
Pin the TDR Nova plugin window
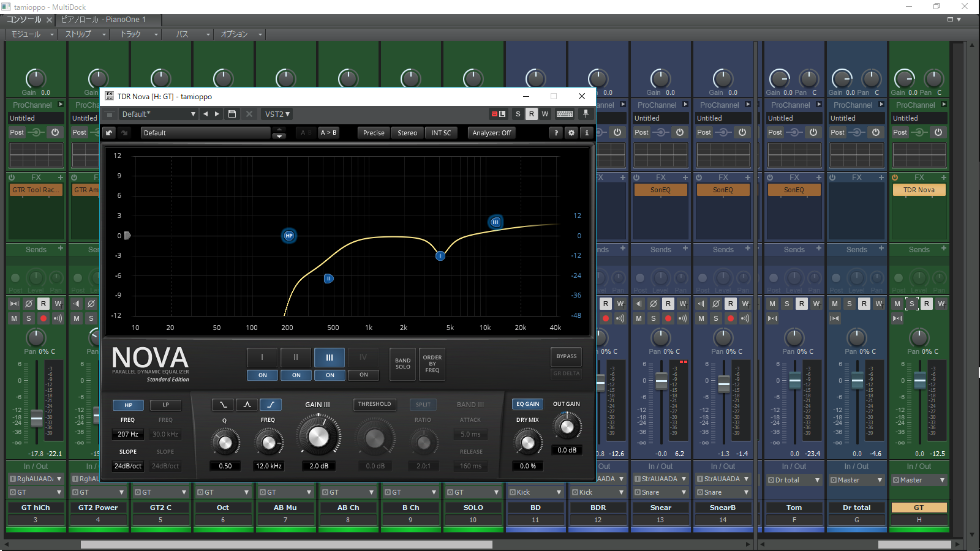point(586,114)
